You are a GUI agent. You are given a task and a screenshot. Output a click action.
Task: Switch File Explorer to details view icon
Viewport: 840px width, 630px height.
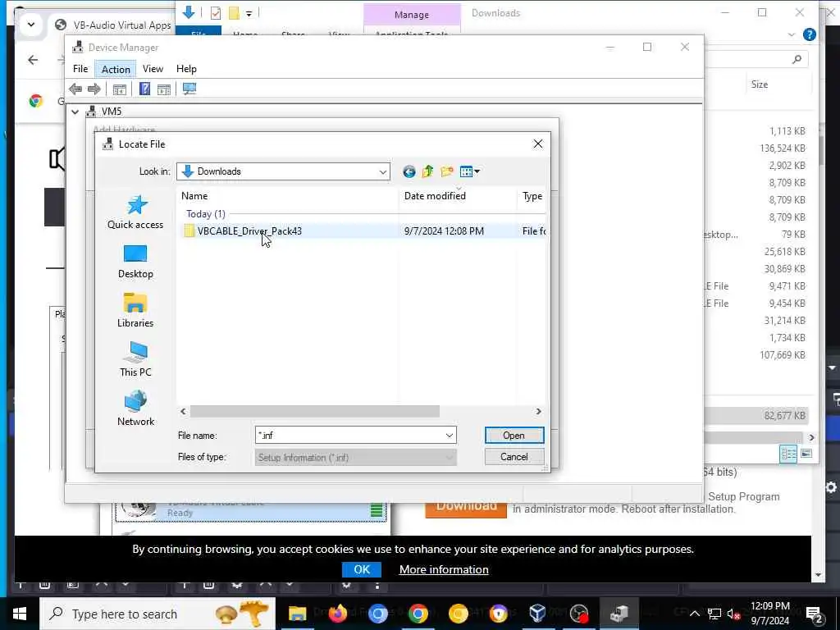click(x=788, y=454)
